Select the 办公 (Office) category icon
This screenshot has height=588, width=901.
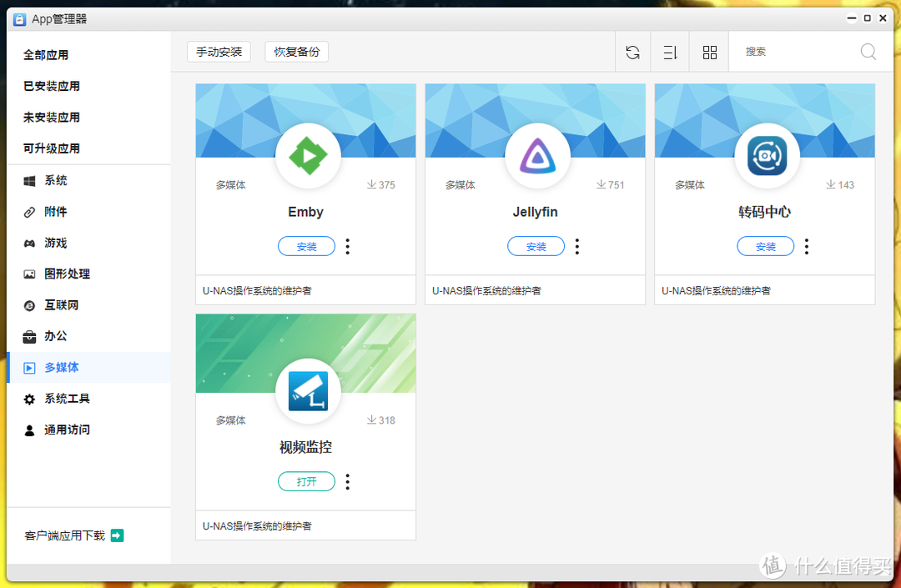click(x=30, y=335)
